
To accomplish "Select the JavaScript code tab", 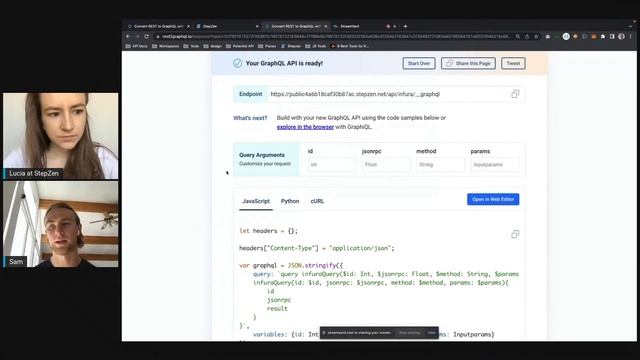I will (256, 201).
